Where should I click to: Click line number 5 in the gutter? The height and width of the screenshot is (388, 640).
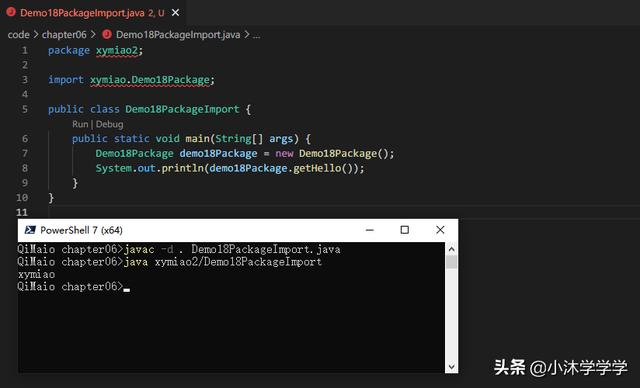click(25, 109)
